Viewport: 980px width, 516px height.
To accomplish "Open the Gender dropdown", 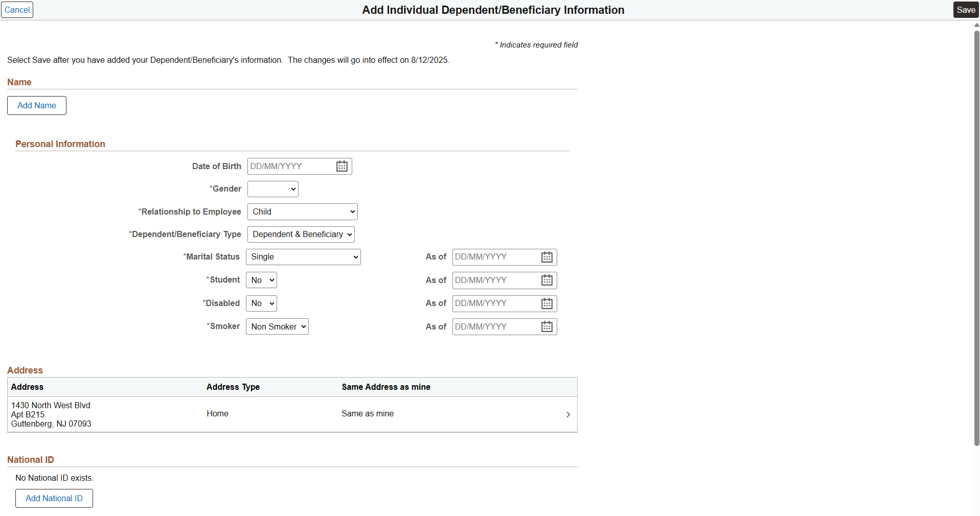I will pyautogui.click(x=272, y=189).
